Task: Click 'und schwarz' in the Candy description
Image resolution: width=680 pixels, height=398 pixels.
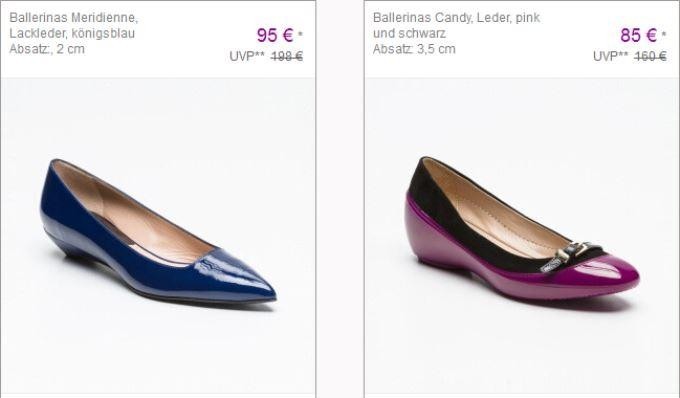Action: (409, 33)
